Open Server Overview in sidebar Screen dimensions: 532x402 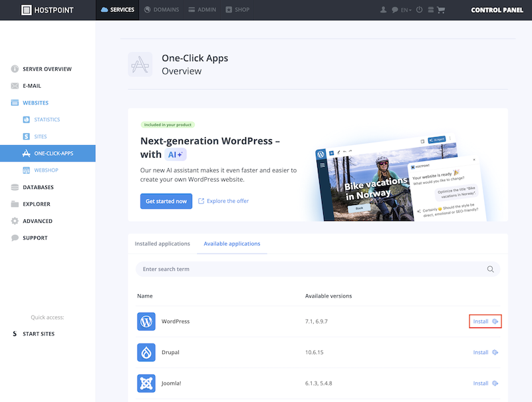point(47,69)
